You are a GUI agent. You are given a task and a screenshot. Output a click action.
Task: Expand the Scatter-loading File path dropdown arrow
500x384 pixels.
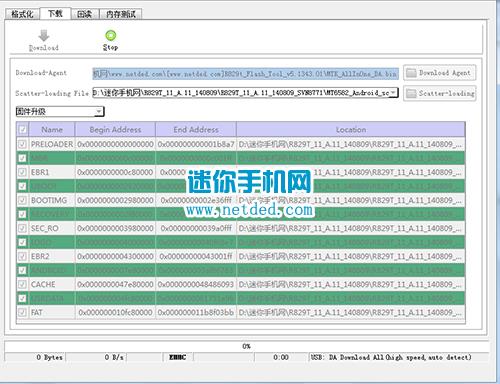pos(394,92)
